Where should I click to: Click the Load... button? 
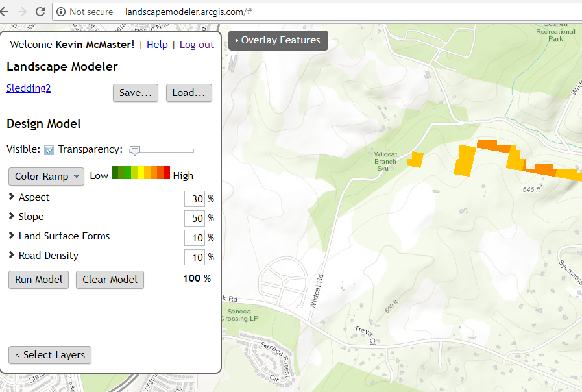tap(189, 93)
